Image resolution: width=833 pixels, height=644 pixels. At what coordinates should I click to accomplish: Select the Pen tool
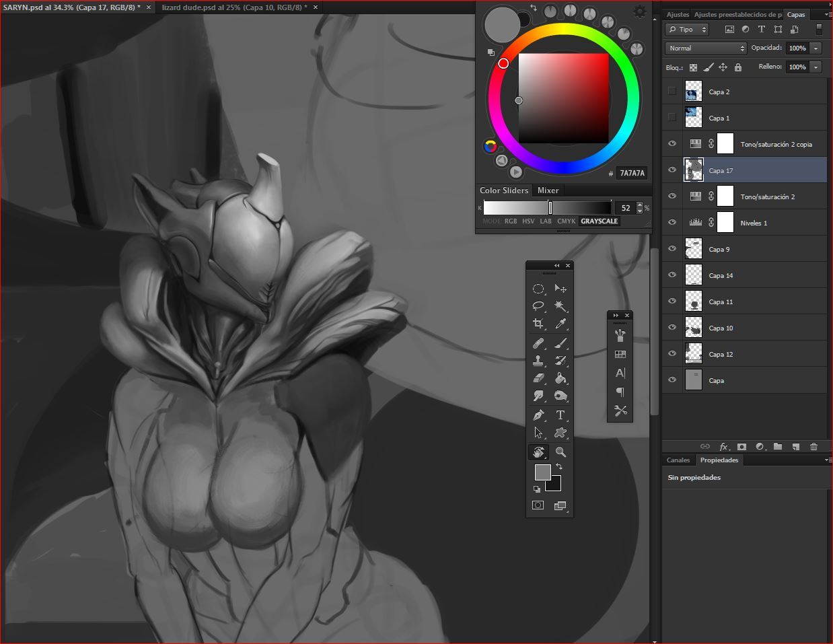pos(538,415)
